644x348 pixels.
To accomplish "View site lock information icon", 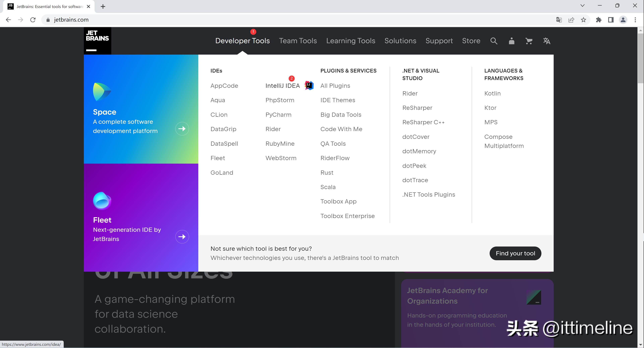I will [x=48, y=20].
